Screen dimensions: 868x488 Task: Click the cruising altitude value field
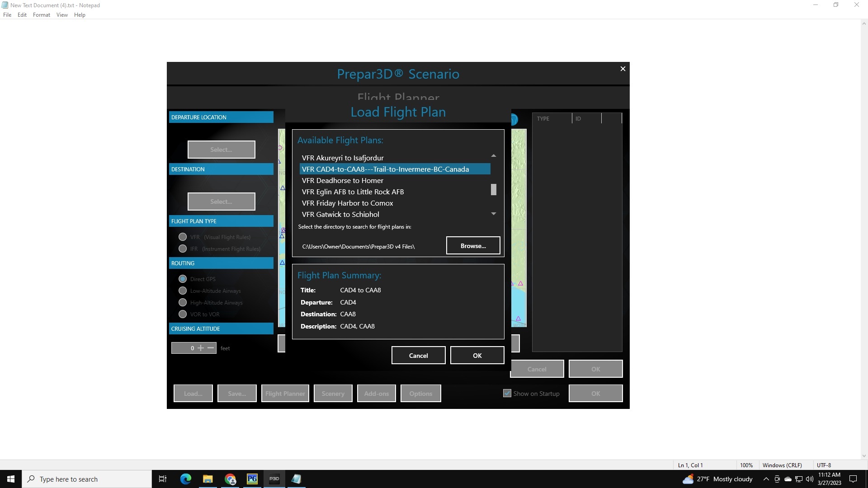[184, 348]
